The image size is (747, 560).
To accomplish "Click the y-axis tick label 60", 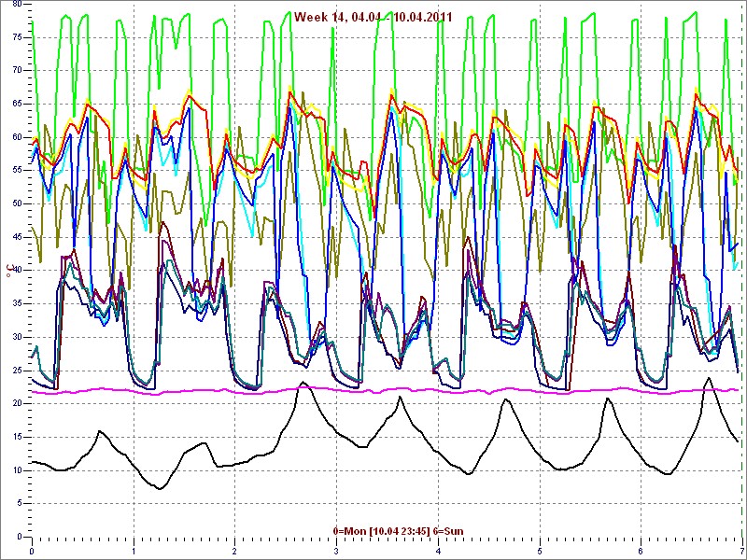I will pyautogui.click(x=17, y=137).
